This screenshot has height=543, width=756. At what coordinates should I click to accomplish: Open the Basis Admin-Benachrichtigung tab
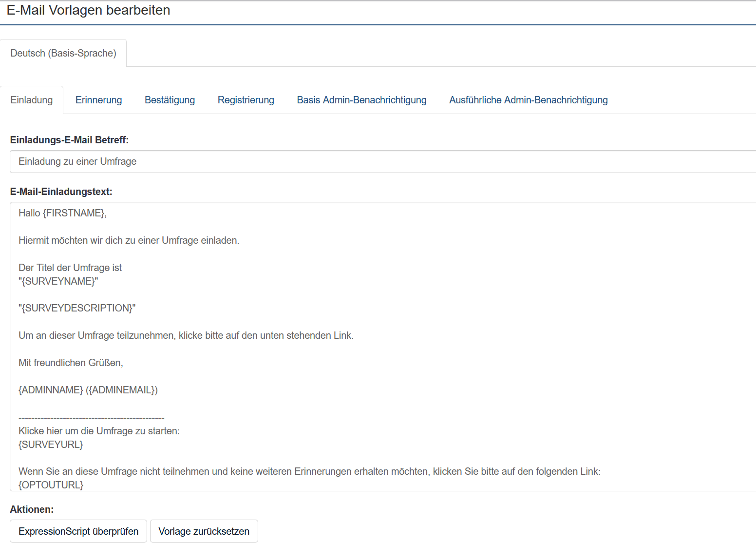[361, 100]
